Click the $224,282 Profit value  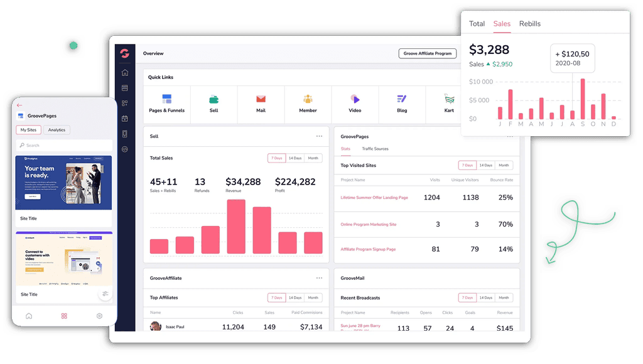click(x=295, y=181)
